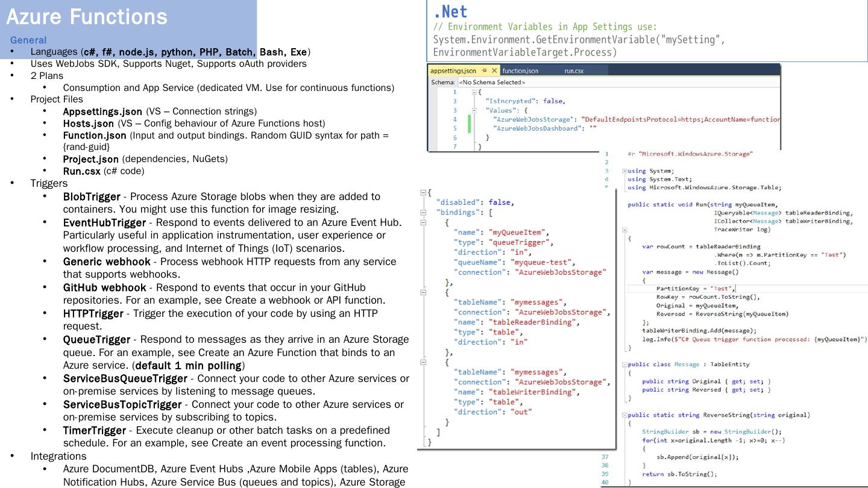
Task: Collapse the "bindings" array
Action: pyautogui.click(x=423, y=212)
